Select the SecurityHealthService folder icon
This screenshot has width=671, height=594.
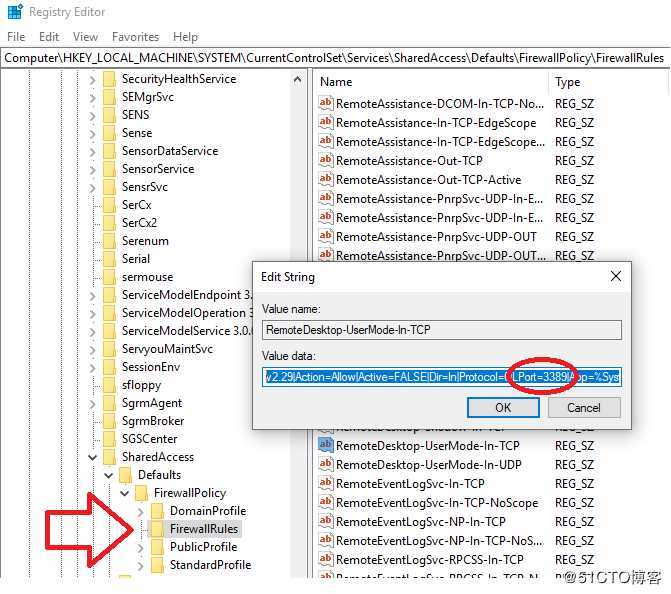(x=110, y=79)
